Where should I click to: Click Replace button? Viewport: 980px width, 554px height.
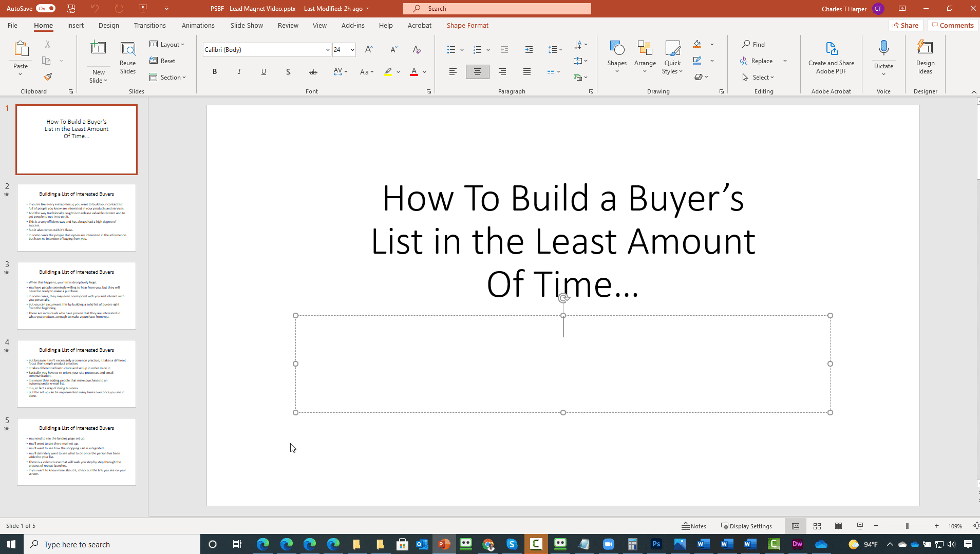(x=757, y=61)
